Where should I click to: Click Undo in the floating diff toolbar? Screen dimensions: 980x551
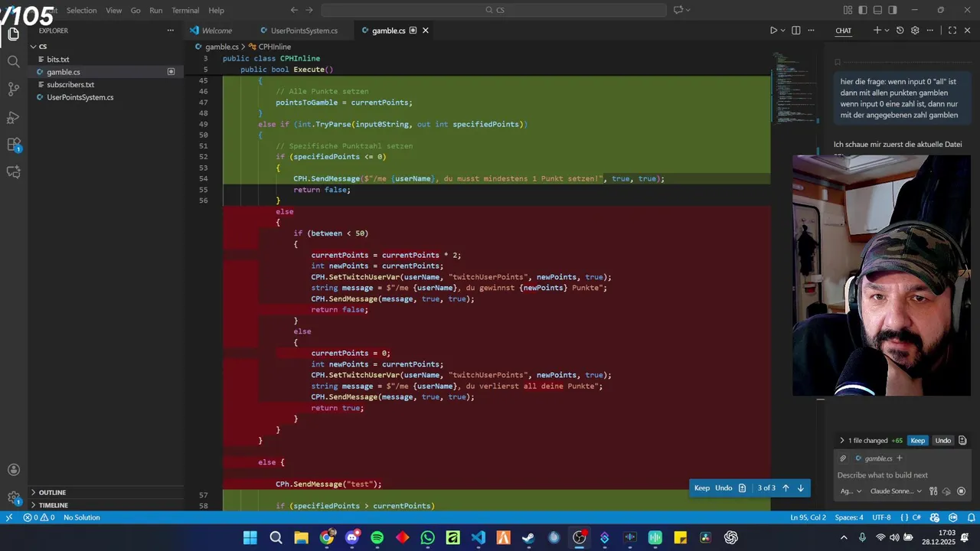pyautogui.click(x=724, y=488)
